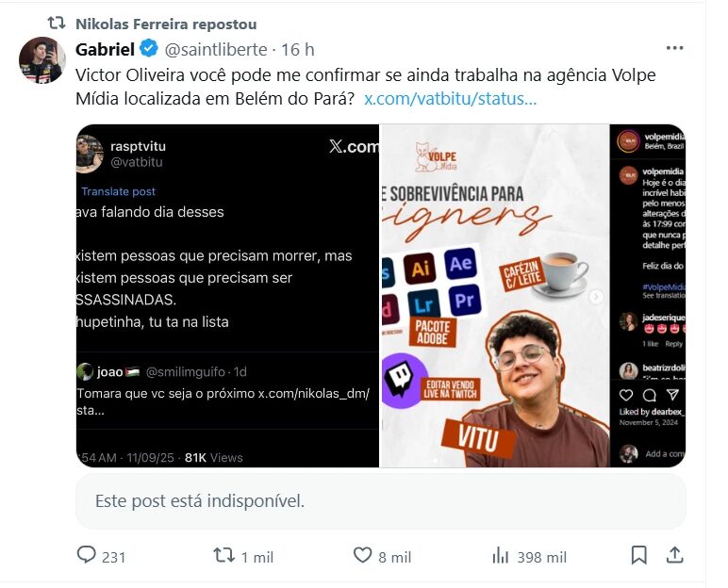Open the three-dot more options menu
Screen dimensions: 728x588
click(674, 48)
